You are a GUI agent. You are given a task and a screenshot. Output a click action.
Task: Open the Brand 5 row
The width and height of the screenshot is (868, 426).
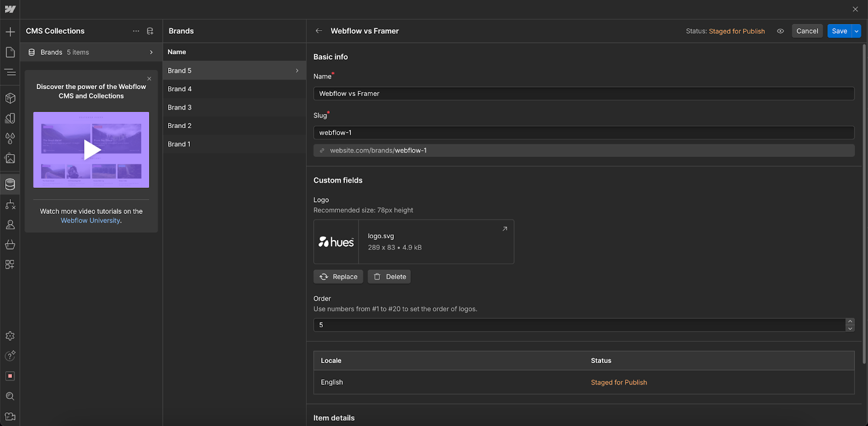[x=234, y=71]
